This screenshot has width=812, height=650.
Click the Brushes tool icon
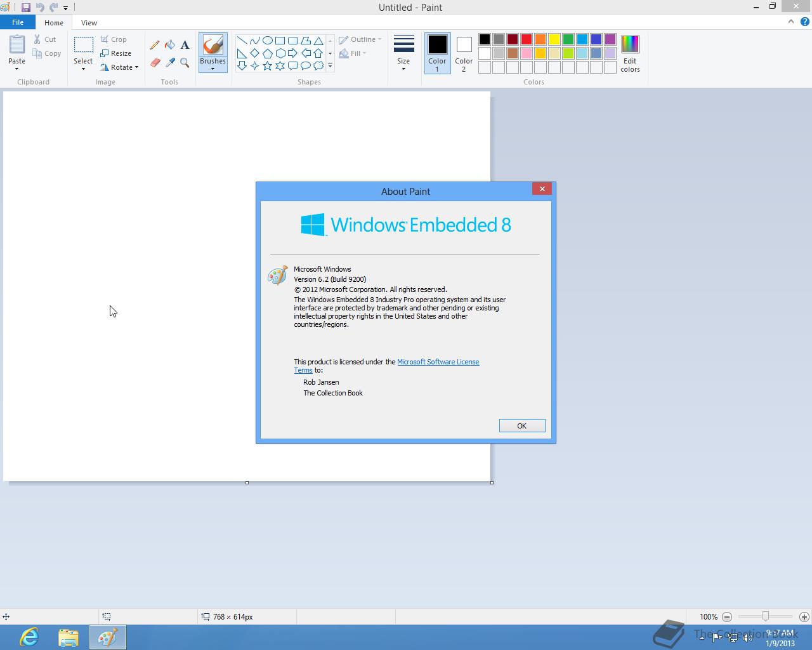pos(213,45)
